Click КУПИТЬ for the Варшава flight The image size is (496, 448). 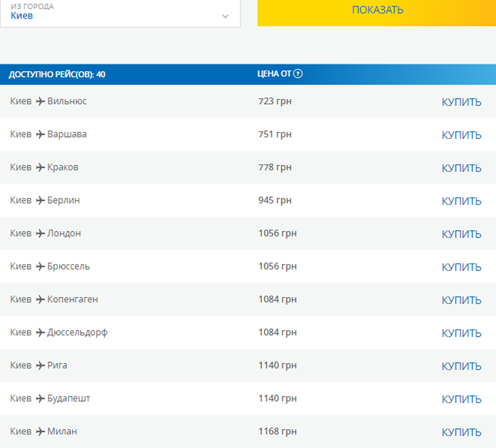click(461, 135)
